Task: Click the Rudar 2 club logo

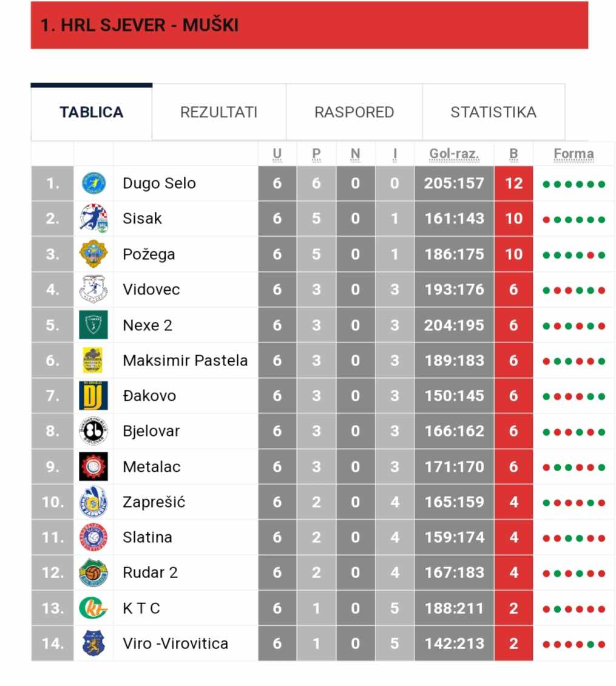Action: (x=93, y=572)
